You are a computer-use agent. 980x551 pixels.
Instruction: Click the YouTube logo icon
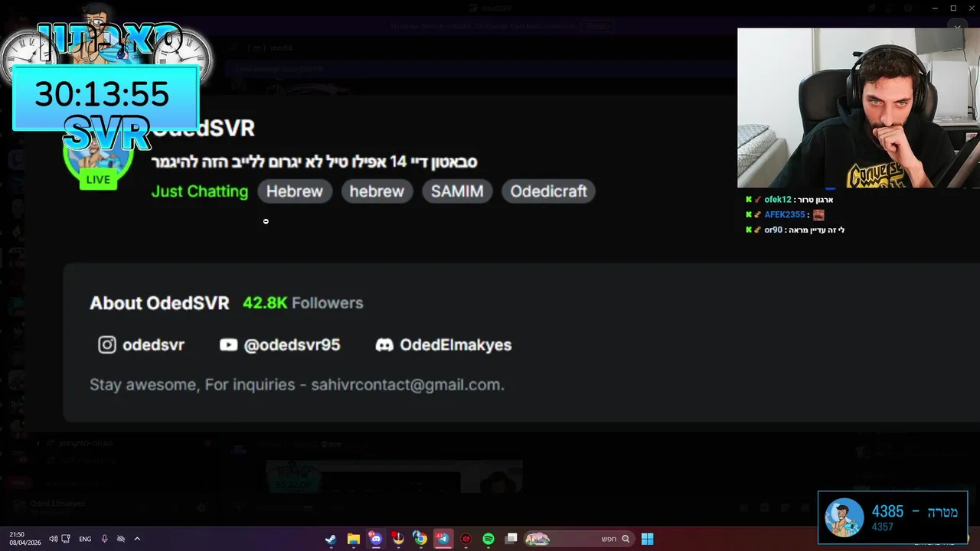(228, 345)
